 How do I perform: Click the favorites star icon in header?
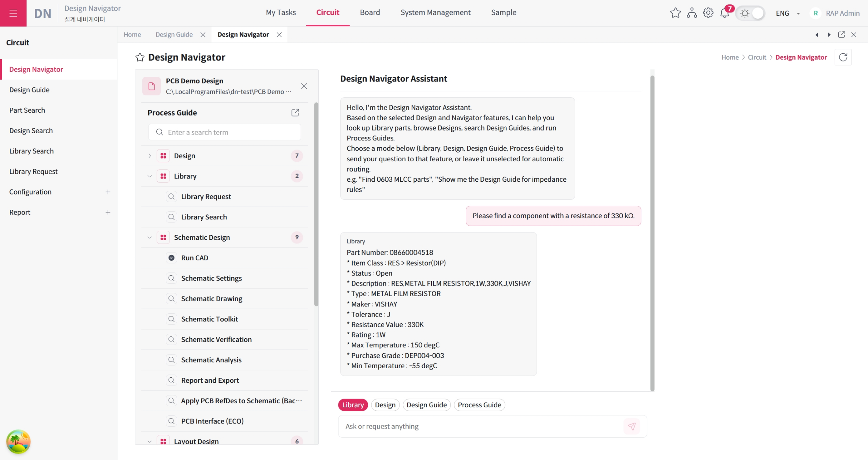[x=675, y=13]
